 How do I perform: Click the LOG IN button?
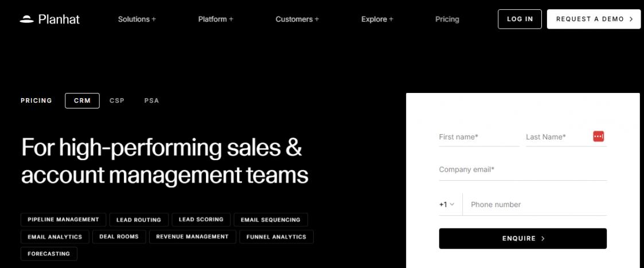coord(520,19)
